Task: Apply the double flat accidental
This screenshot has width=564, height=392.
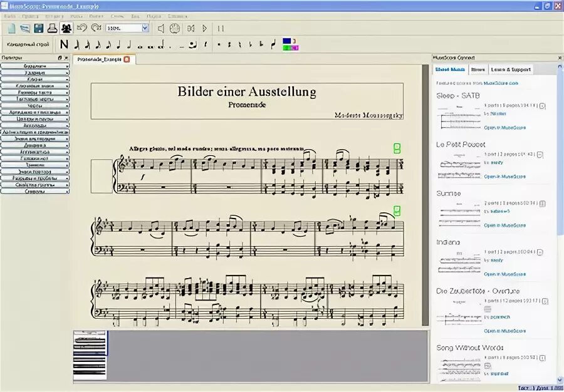Action: [x=261, y=45]
